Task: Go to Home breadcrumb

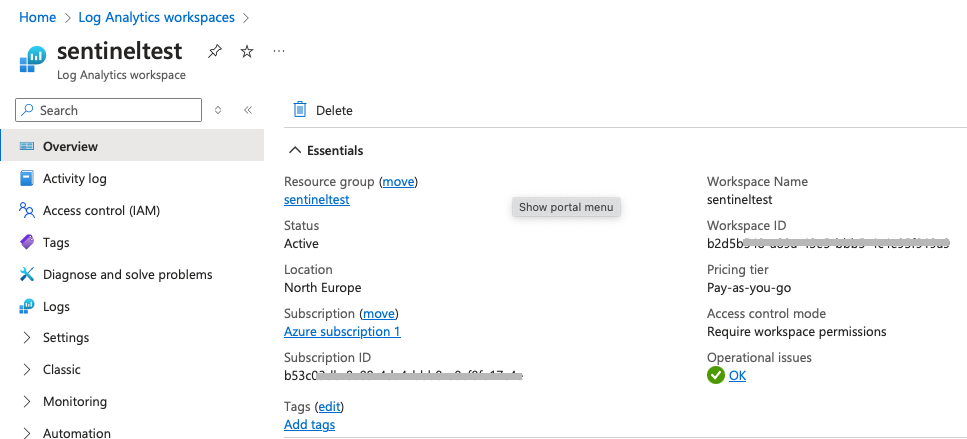Action: tap(38, 17)
